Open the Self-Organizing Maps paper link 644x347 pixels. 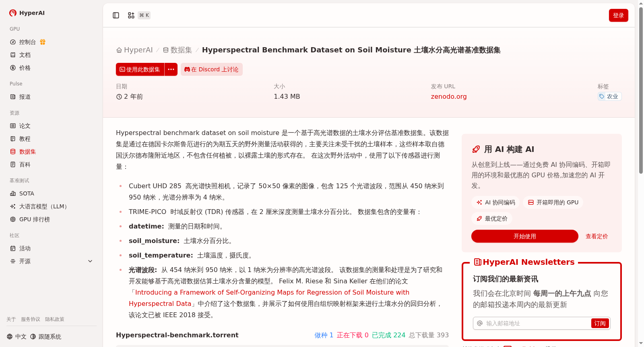click(269, 298)
